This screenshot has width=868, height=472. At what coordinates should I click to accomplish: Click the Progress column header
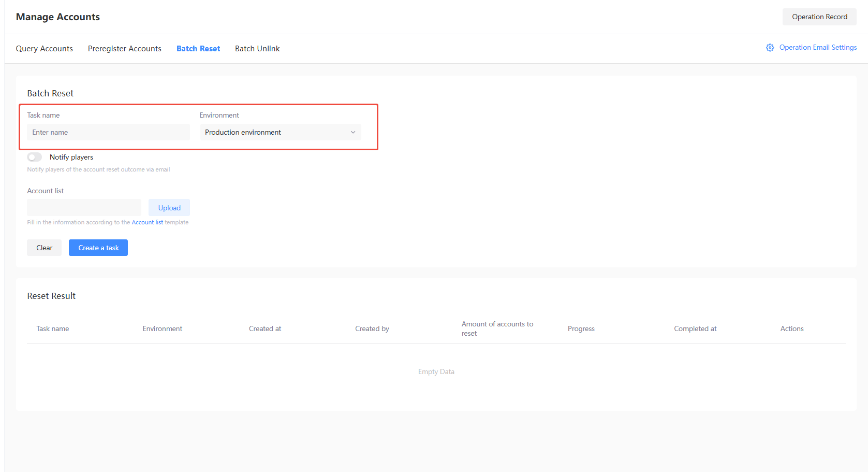(x=581, y=328)
